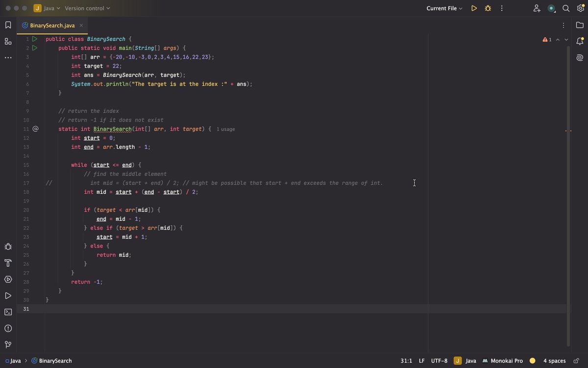This screenshot has height=368, width=588.
Task: Open the Java project dropdown
Action: (x=47, y=8)
